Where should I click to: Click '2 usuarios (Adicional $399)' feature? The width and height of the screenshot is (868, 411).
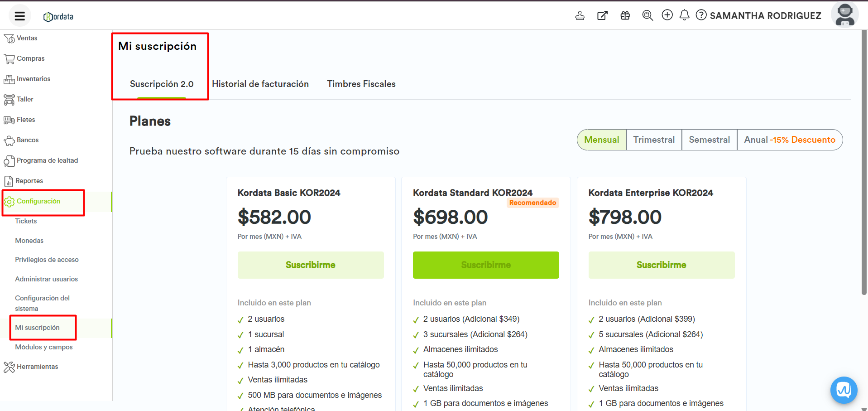pos(647,319)
